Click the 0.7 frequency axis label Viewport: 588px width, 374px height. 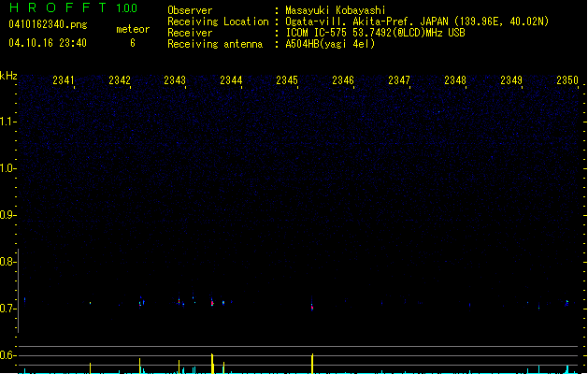7,309
